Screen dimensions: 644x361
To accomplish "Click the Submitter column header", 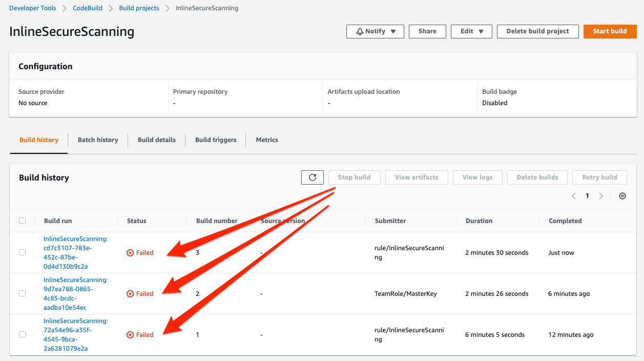I will point(390,221).
